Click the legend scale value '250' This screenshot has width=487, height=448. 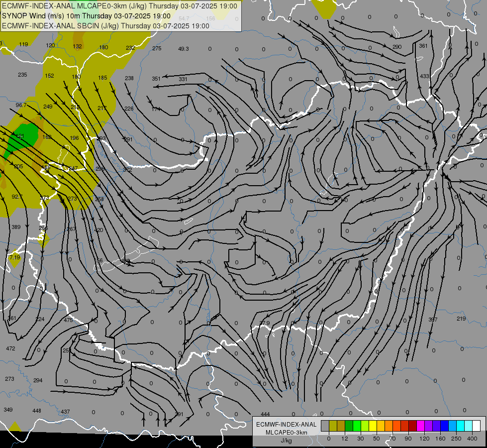point(456,439)
